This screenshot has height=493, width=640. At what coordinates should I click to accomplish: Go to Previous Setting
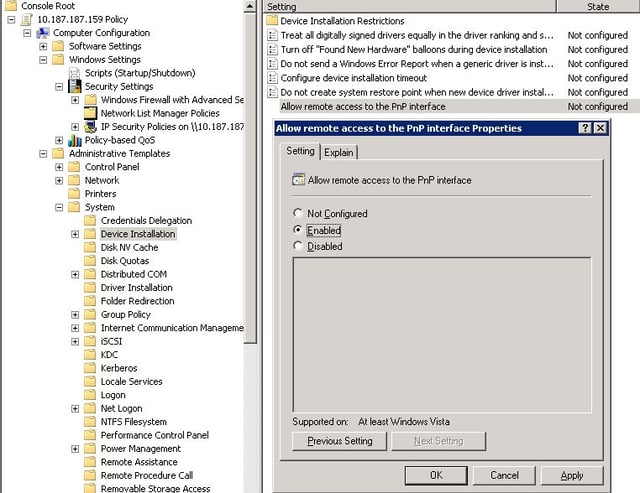click(340, 441)
